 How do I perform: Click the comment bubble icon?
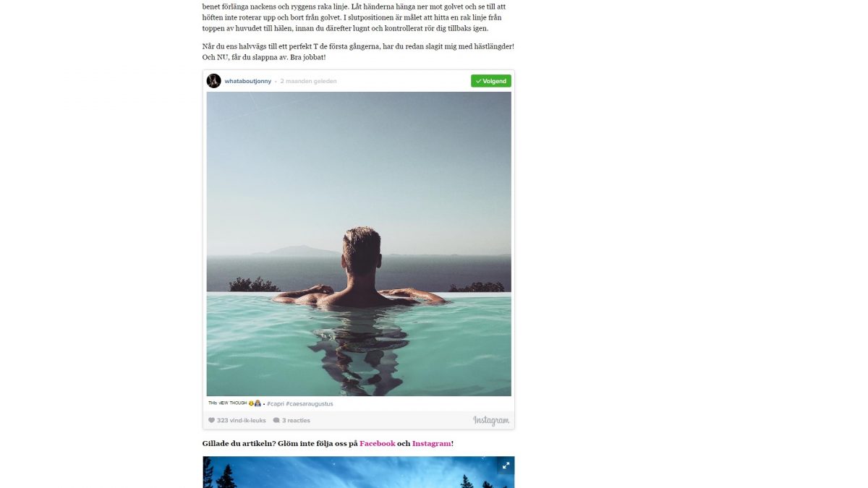coord(276,420)
